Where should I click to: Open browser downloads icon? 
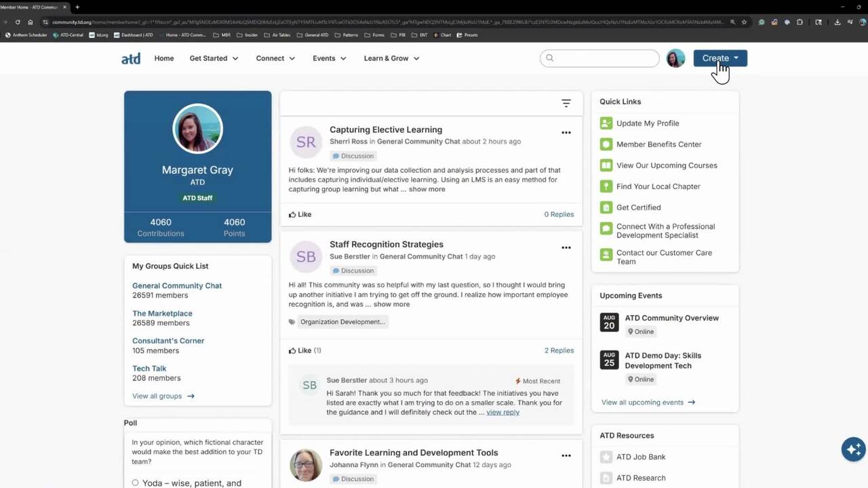coord(837,22)
